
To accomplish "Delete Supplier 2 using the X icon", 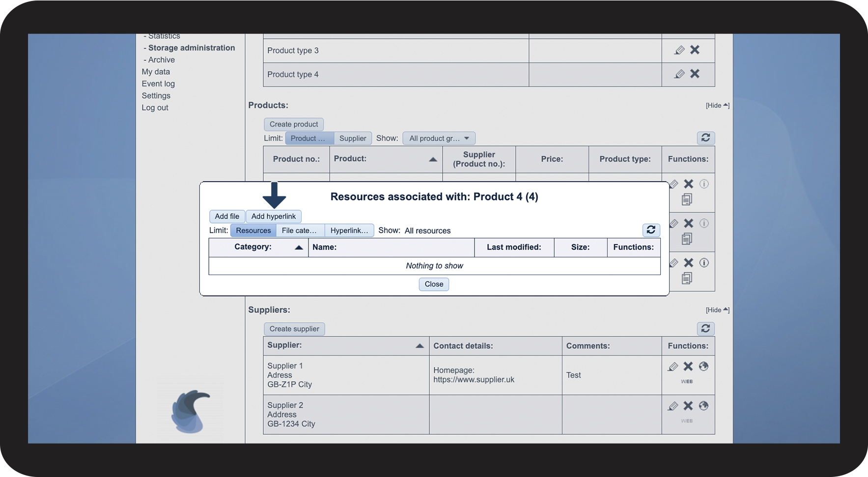I will tap(688, 405).
